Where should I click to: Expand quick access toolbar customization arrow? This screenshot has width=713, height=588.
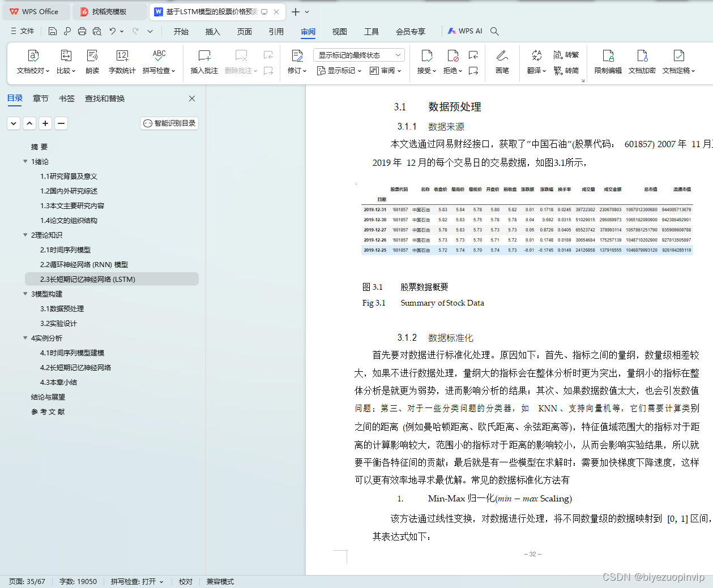point(150,31)
